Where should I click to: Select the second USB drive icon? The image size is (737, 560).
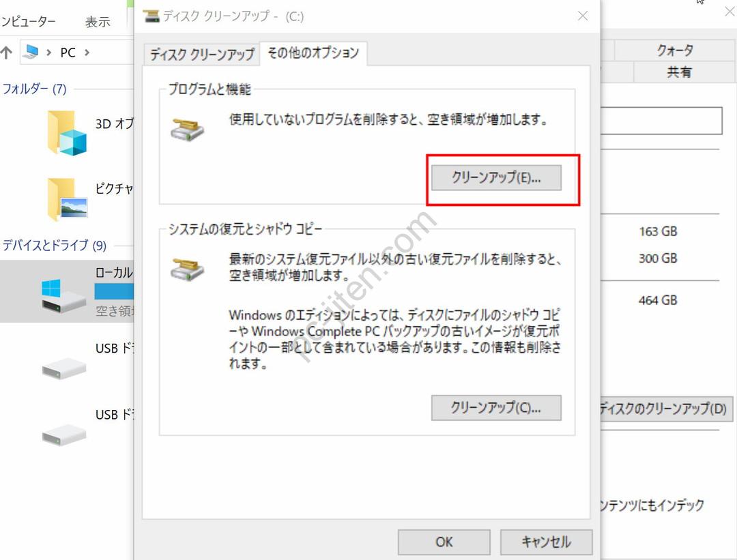click(x=63, y=433)
